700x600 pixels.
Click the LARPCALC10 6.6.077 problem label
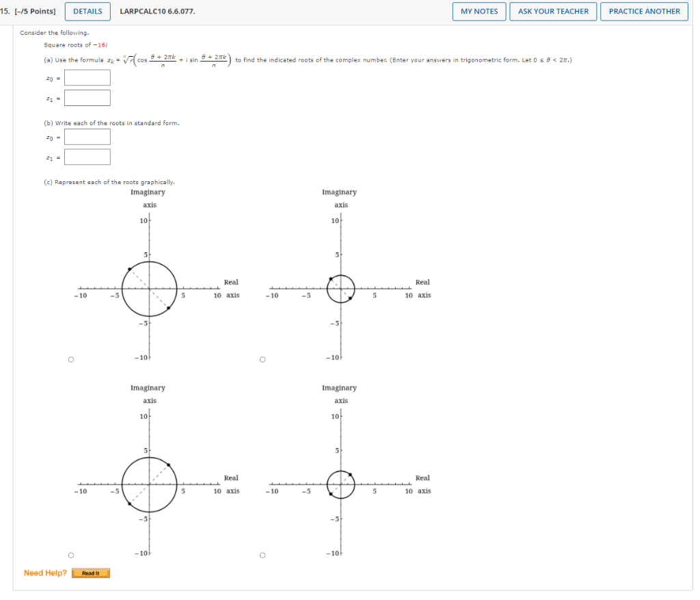coord(157,11)
